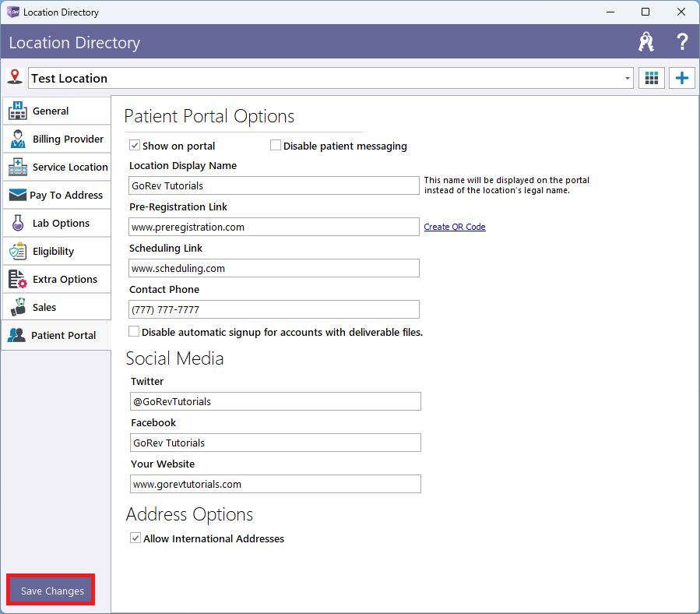The width and height of the screenshot is (700, 614).
Task: Open help with the question mark icon
Action: coord(681,42)
